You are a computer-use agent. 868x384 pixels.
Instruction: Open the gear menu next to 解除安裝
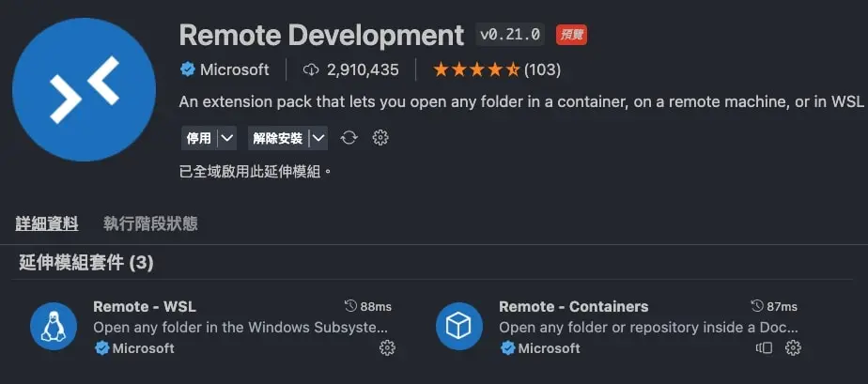380,138
